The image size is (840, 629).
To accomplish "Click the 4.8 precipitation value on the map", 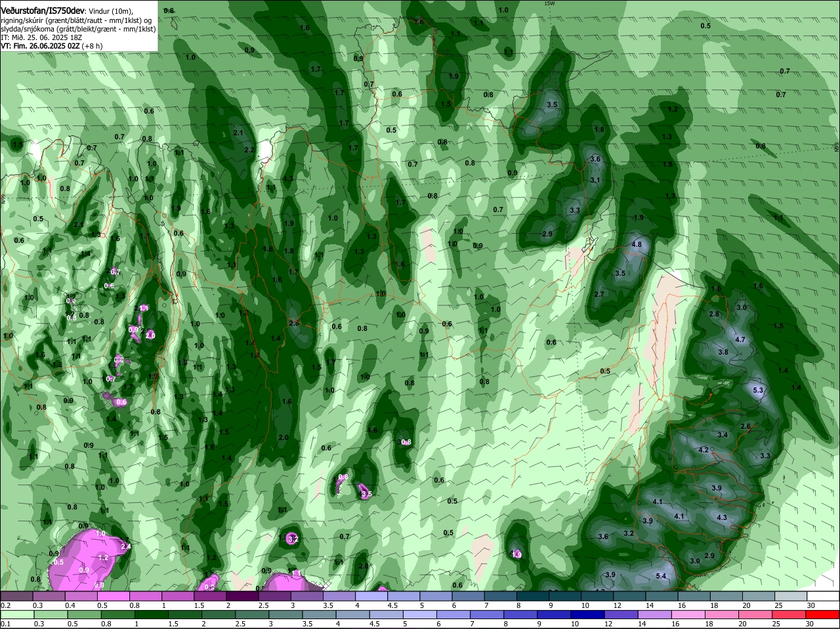I will point(636,244).
